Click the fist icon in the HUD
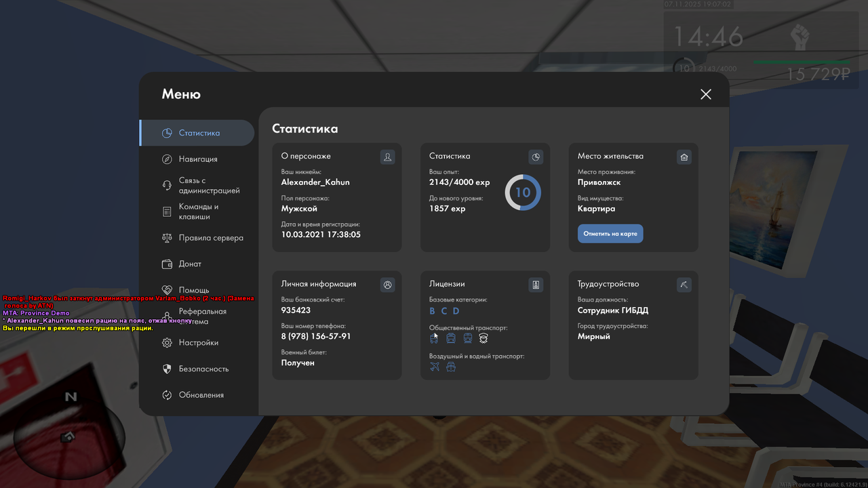 click(799, 36)
